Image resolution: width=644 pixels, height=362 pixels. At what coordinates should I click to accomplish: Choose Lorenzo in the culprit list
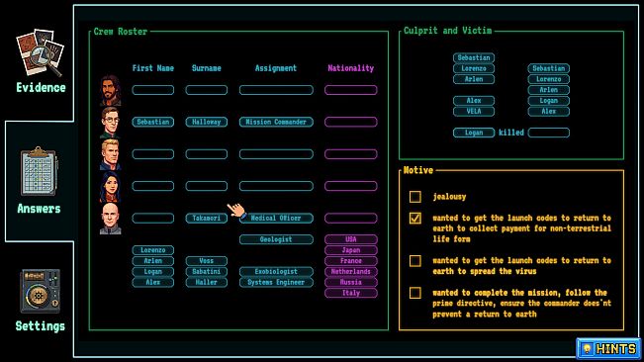(474, 68)
